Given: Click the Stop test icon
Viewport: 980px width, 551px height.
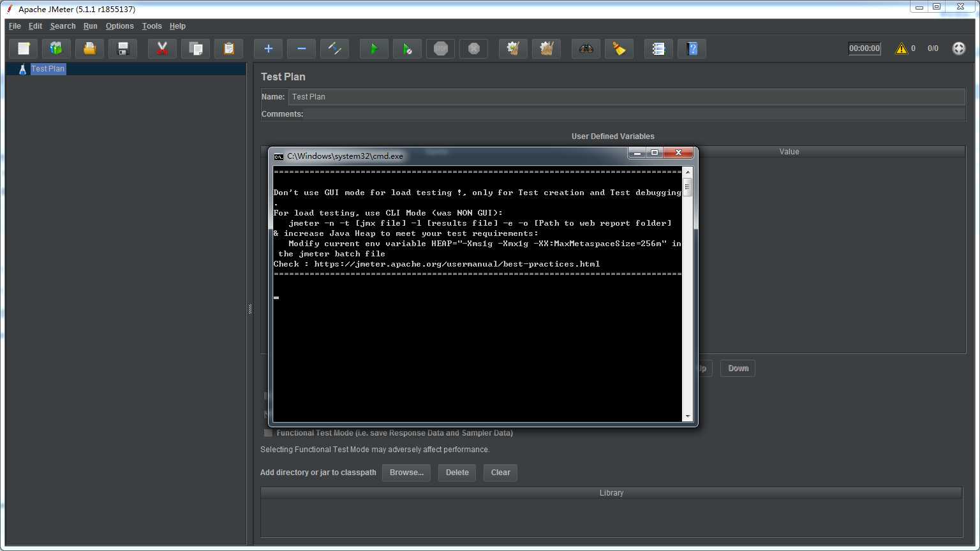Looking at the screenshot, I should tap(441, 48).
